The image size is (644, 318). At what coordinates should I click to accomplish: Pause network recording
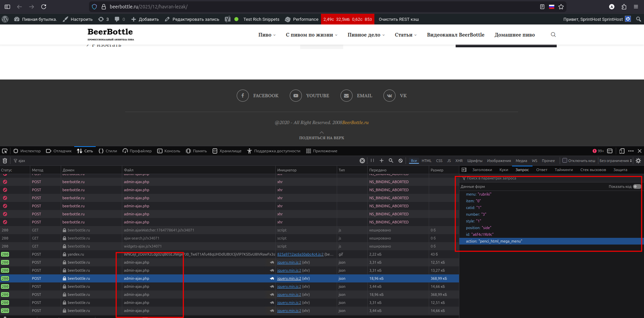pos(372,161)
